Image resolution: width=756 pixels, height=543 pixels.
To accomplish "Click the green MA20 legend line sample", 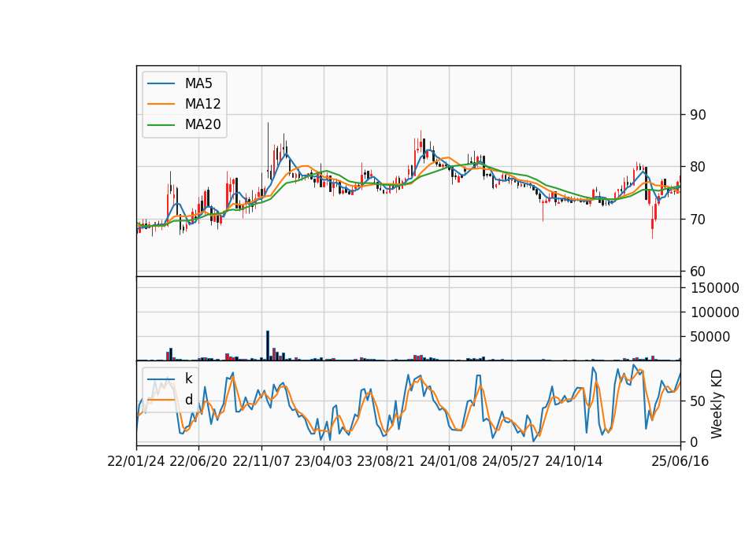I will pyautogui.click(x=161, y=125).
